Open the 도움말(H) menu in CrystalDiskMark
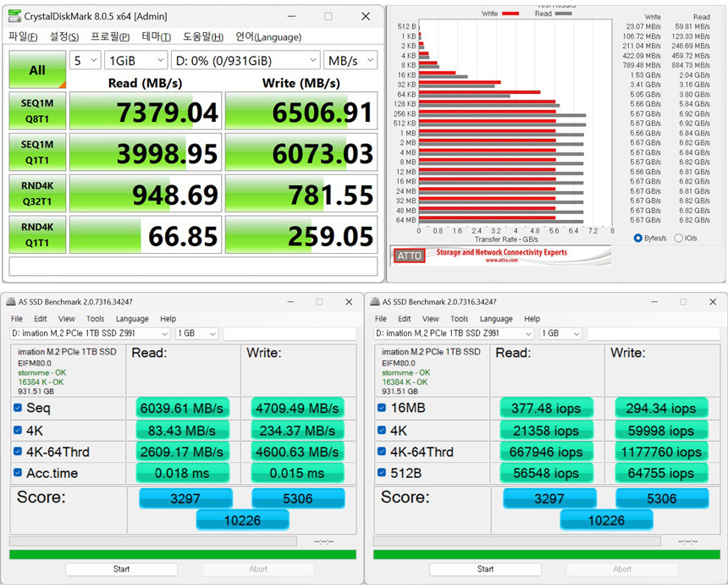The width and height of the screenshot is (728, 588). [203, 36]
